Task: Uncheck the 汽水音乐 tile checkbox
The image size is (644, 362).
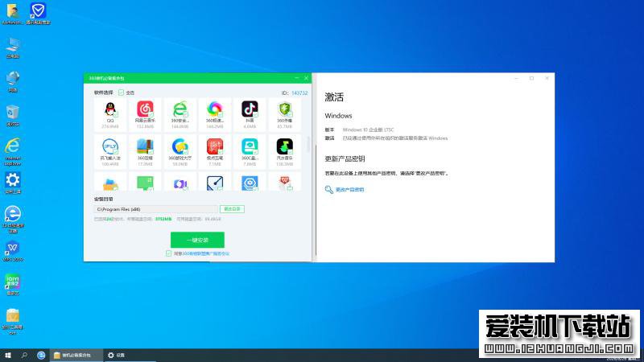Action: point(290,152)
